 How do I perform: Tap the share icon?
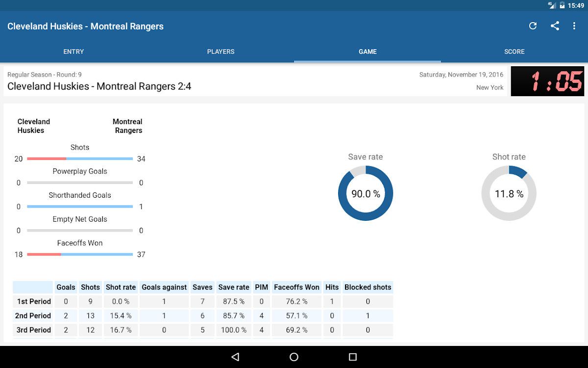[555, 26]
